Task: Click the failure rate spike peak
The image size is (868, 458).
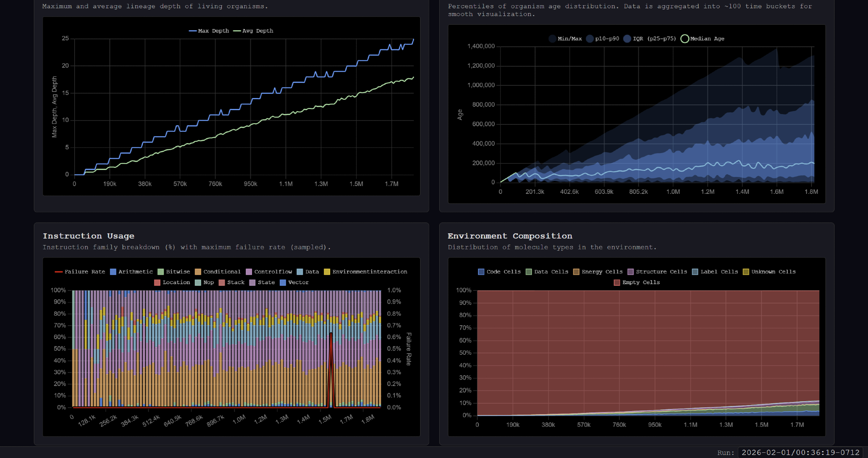Action: pos(331,334)
